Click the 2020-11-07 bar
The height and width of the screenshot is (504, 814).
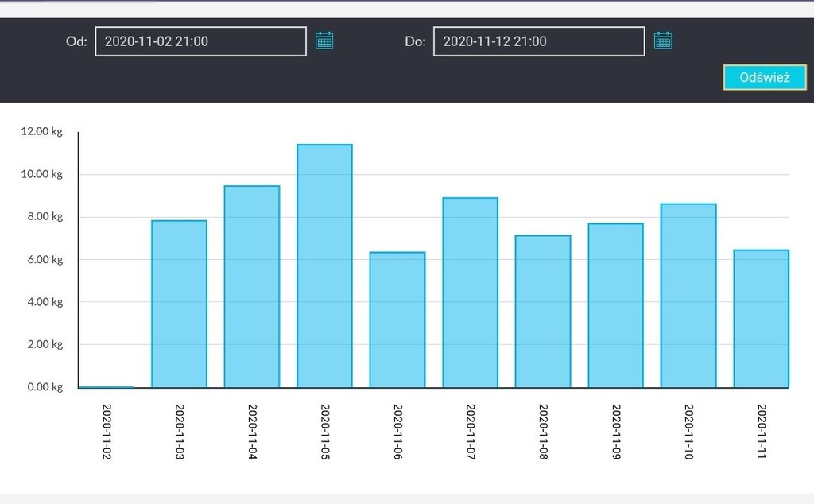click(470, 293)
